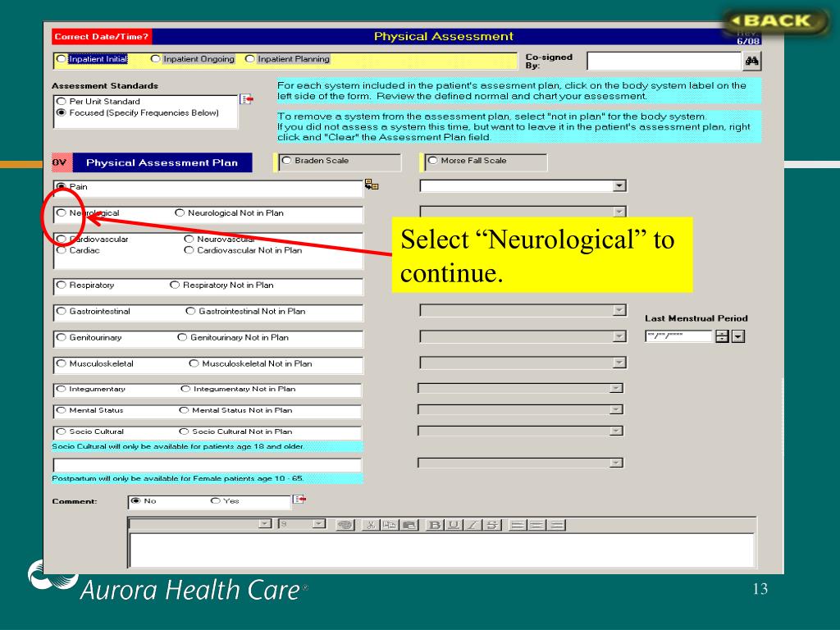This screenshot has width=840, height=630.
Task: Toggle Bold formatting in comment toolbar
Action: (x=435, y=525)
